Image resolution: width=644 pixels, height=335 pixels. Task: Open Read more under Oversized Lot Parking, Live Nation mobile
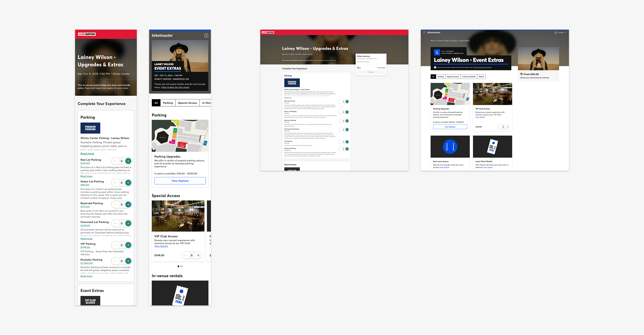(86, 239)
